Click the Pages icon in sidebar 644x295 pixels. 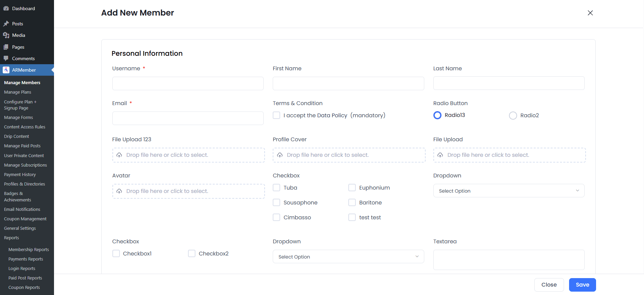pyautogui.click(x=6, y=47)
